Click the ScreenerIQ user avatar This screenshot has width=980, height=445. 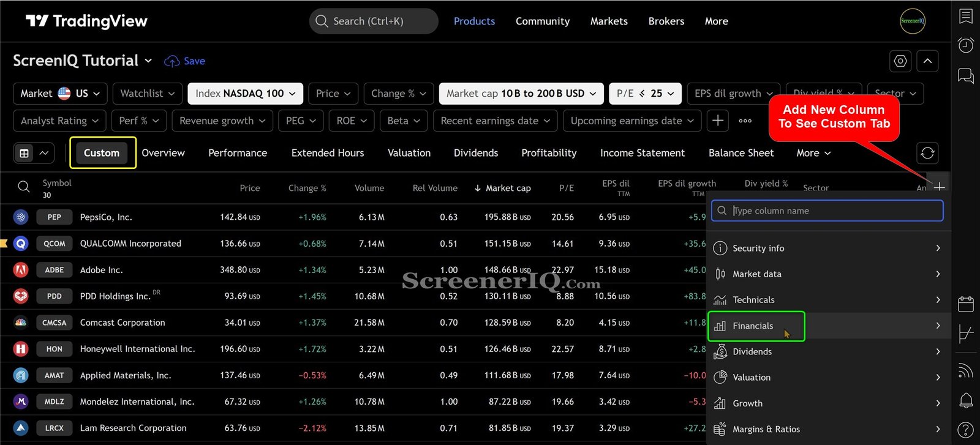pyautogui.click(x=912, y=21)
